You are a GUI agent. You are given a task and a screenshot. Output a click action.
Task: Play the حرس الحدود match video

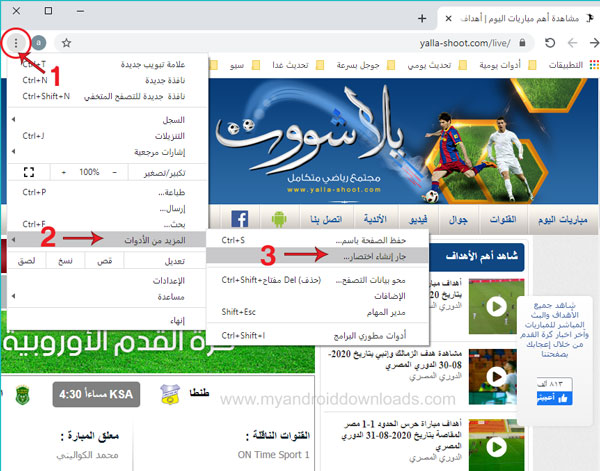[x=496, y=445]
